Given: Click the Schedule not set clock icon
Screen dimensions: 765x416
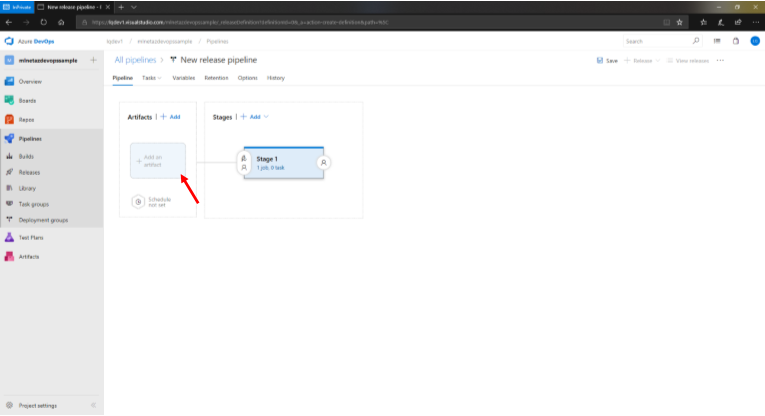Looking at the screenshot, I should 138,201.
